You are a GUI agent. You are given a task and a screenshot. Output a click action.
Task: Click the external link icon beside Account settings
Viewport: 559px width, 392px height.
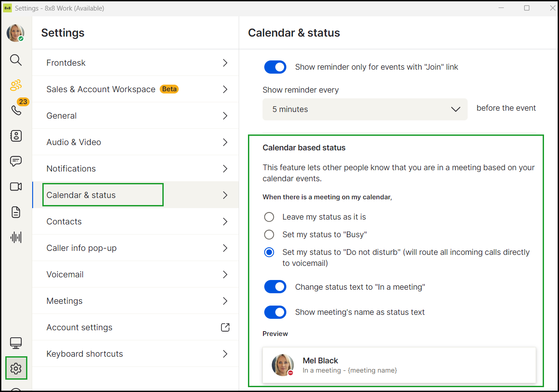(225, 327)
